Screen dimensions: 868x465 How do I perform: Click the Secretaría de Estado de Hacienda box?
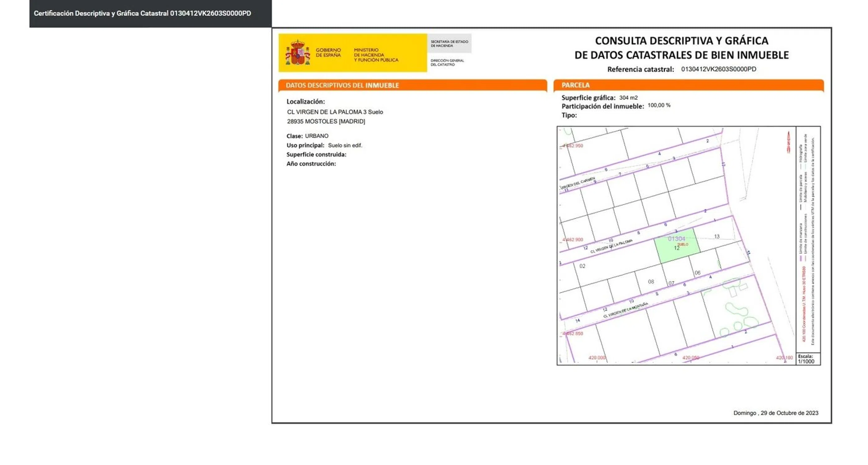coord(449,43)
